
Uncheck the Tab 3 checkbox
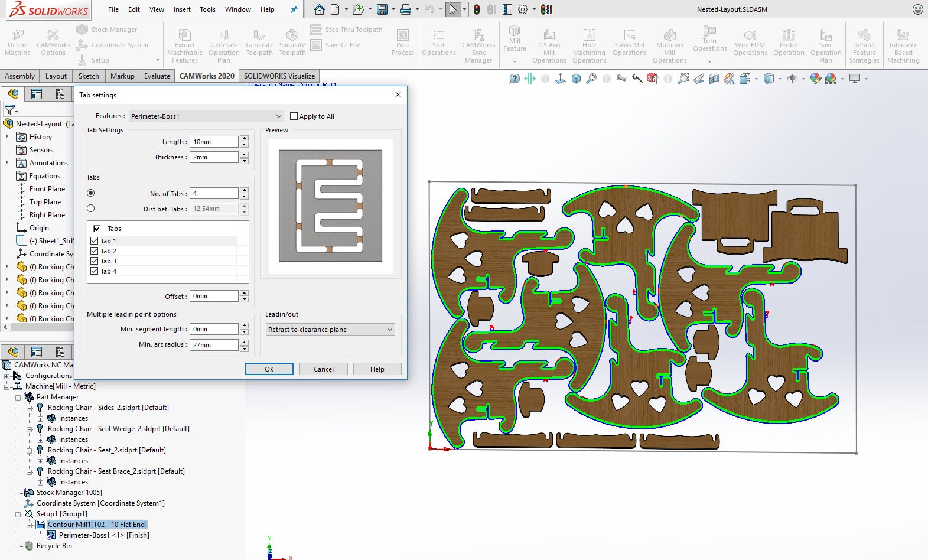95,261
